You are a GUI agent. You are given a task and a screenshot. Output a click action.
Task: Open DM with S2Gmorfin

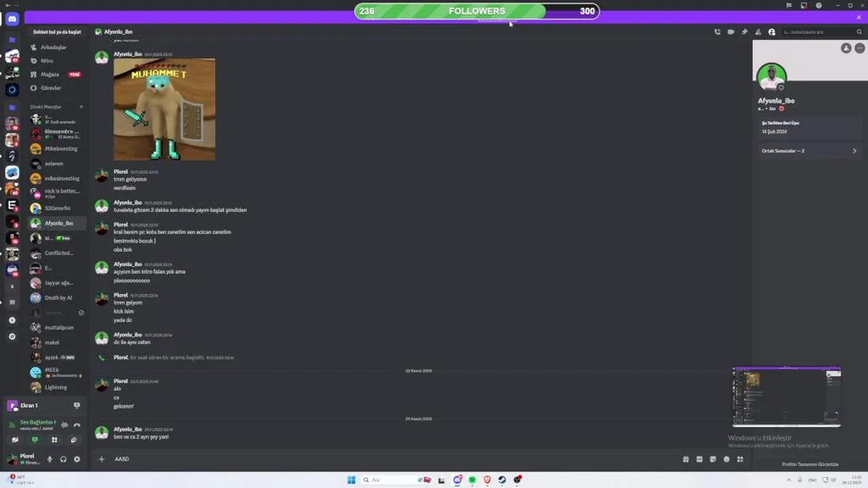coord(58,208)
